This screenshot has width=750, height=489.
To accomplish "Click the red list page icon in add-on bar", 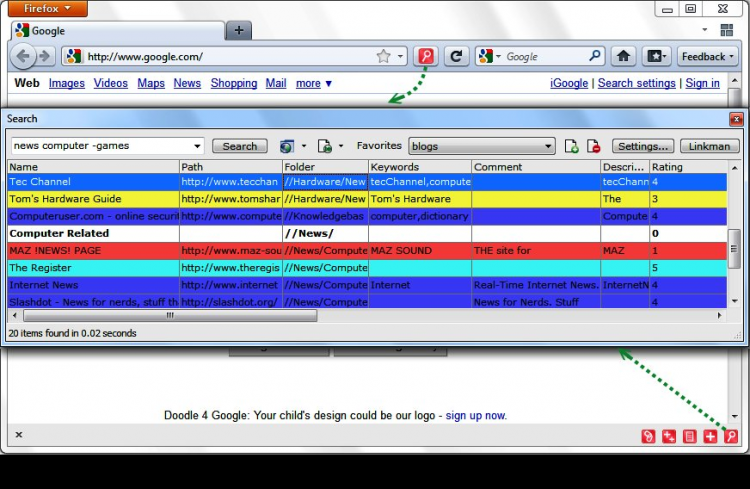I will (x=689, y=436).
